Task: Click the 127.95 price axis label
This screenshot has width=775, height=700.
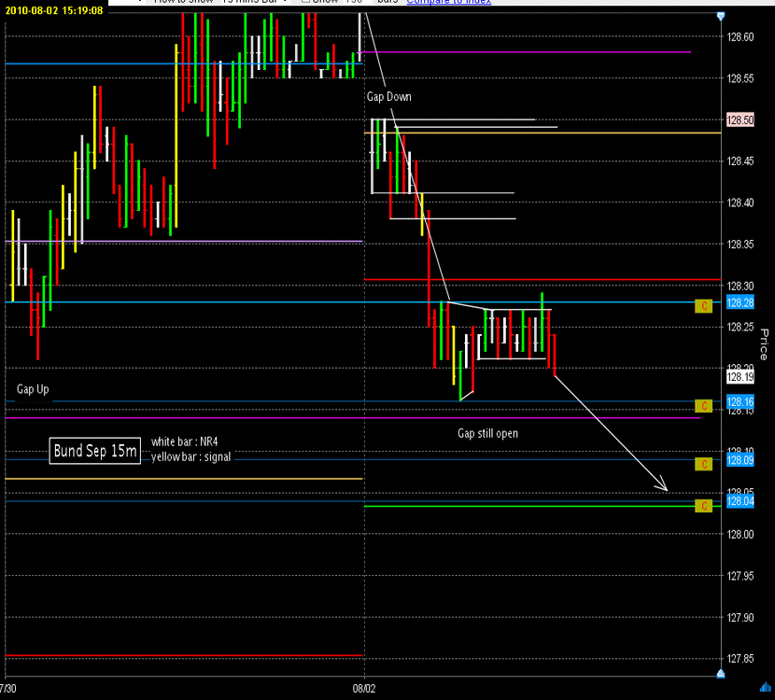Action: 740,576
